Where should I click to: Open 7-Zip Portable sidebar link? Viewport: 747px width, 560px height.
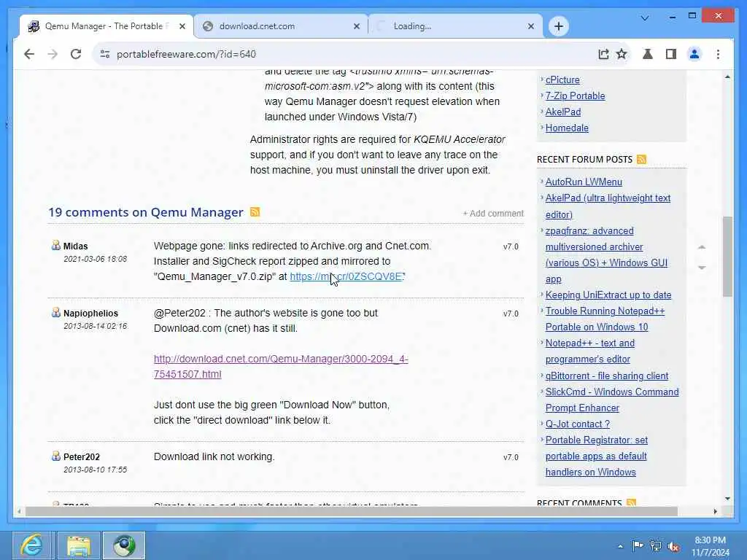point(575,96)
